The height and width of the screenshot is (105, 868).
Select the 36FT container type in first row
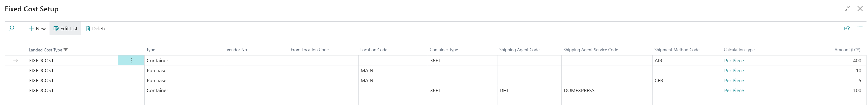point(435,61)
